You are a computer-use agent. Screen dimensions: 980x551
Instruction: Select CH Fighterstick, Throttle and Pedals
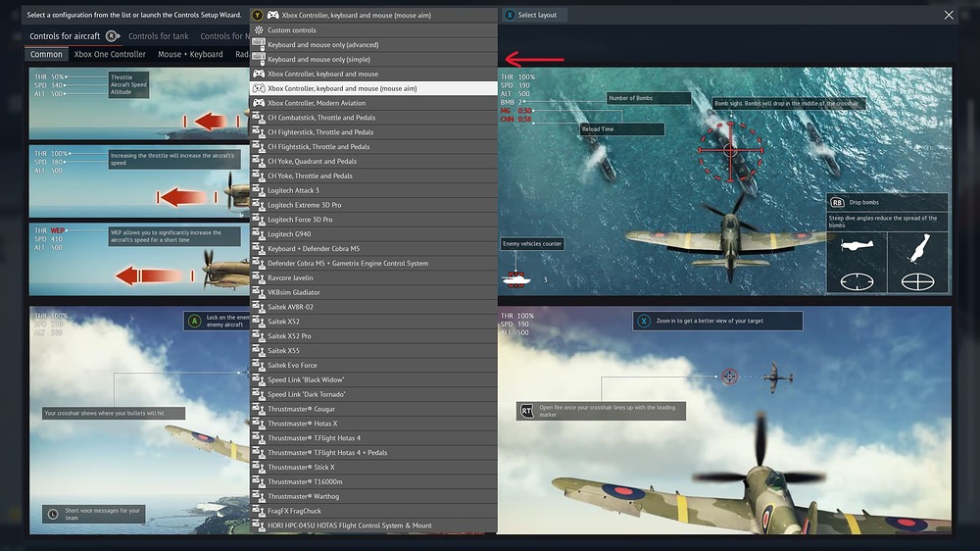[373, 132]
